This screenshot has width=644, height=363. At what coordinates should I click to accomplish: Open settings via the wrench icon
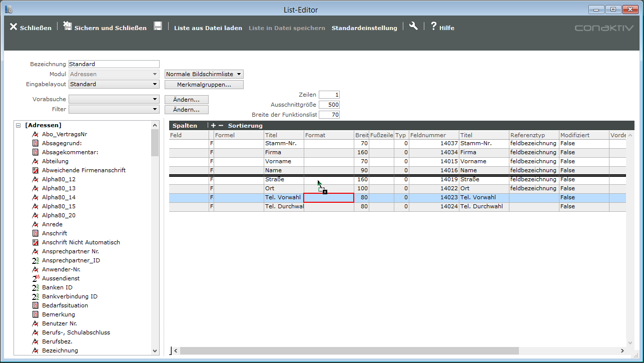click(413, 27)
